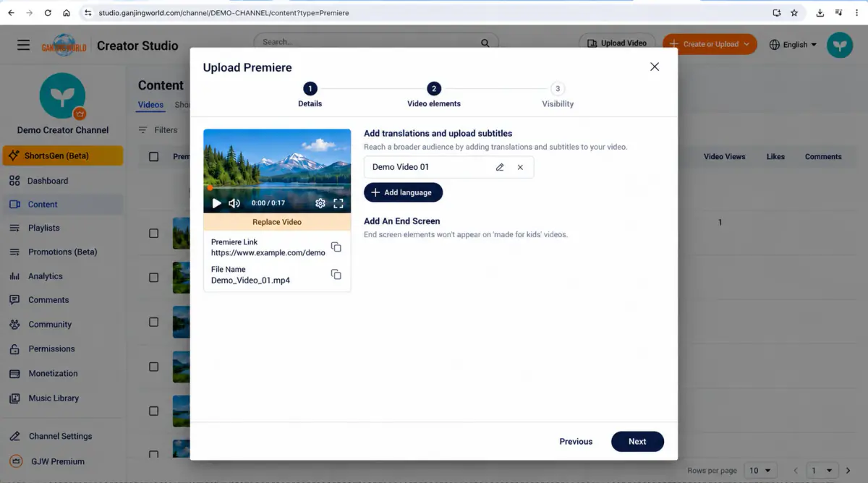Open Promotions (Beta) in the sidebar
868x483 pixels.
pyautogui.click(x=61, y=252)
